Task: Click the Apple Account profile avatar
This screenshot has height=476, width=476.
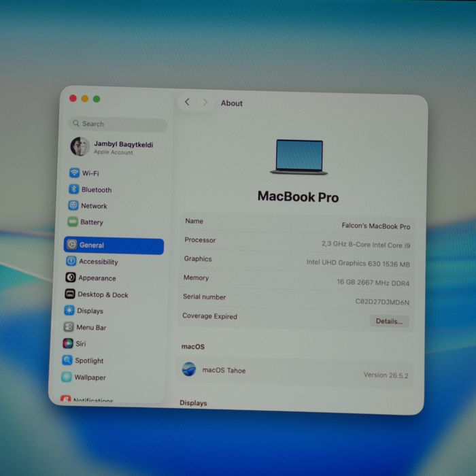Action: pos(80,146)
